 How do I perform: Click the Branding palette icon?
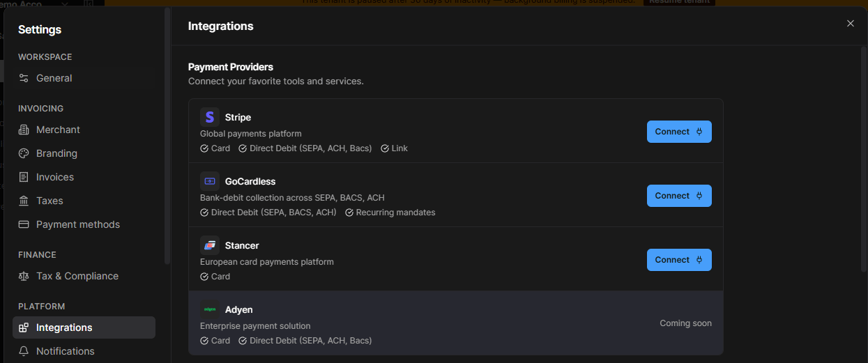pyautogui.click(x=24, y=153)
